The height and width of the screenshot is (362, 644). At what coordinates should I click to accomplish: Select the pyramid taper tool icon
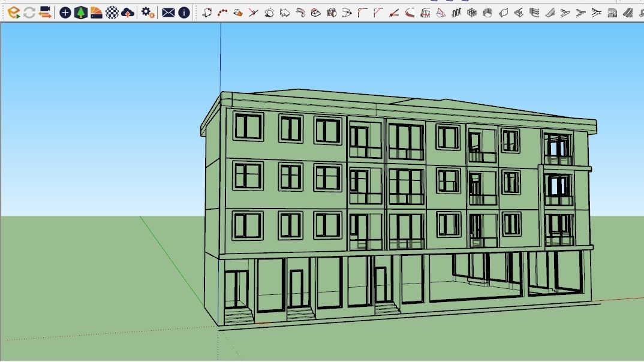441,13
